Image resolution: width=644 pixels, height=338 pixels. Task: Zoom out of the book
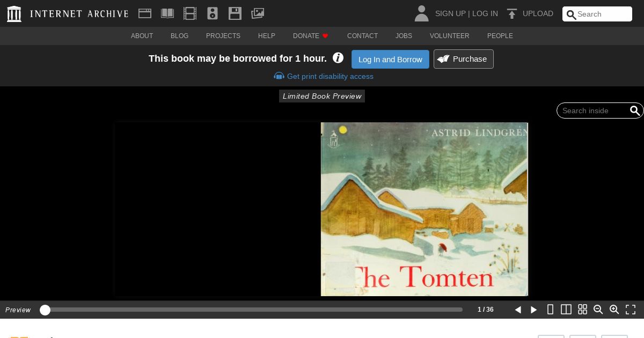(598, 310)
